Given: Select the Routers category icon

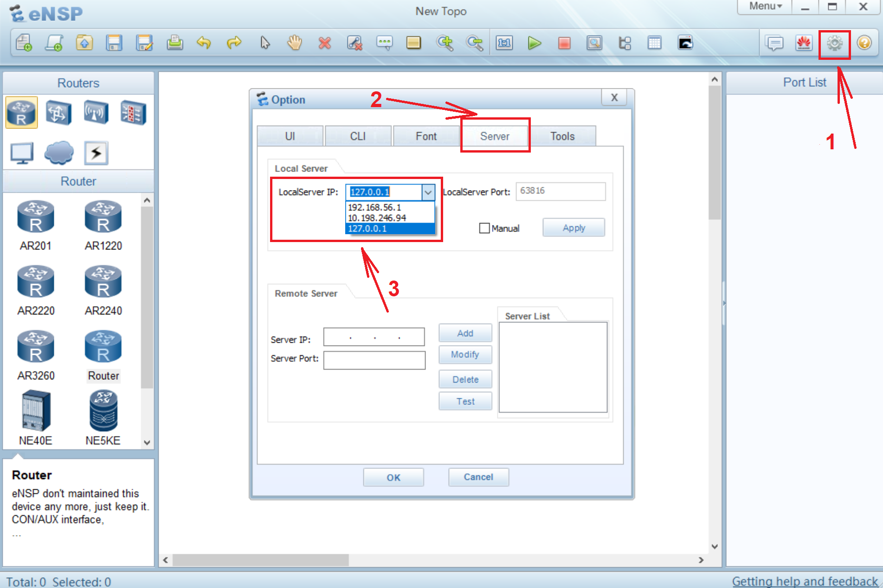Looking at the screenshot, I should click(21, 112).
